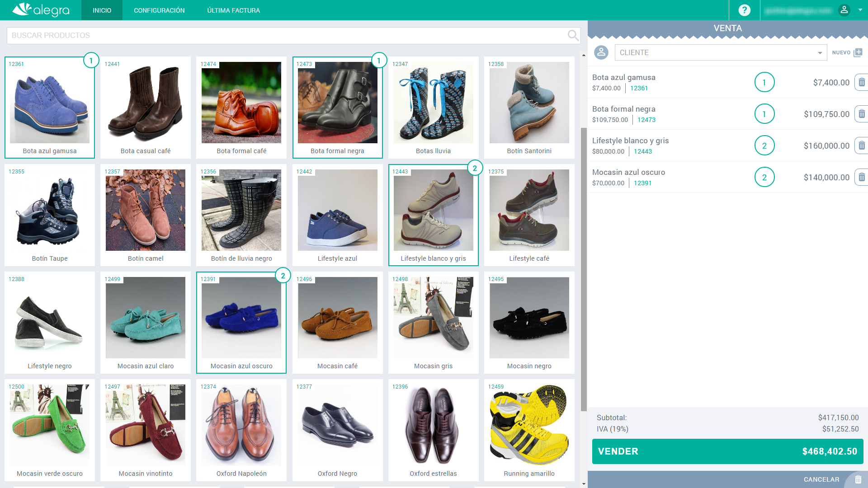Select the Oxford Napoleón product
Image resolution: width=868 pixels, height=488 pixels.
241,430
